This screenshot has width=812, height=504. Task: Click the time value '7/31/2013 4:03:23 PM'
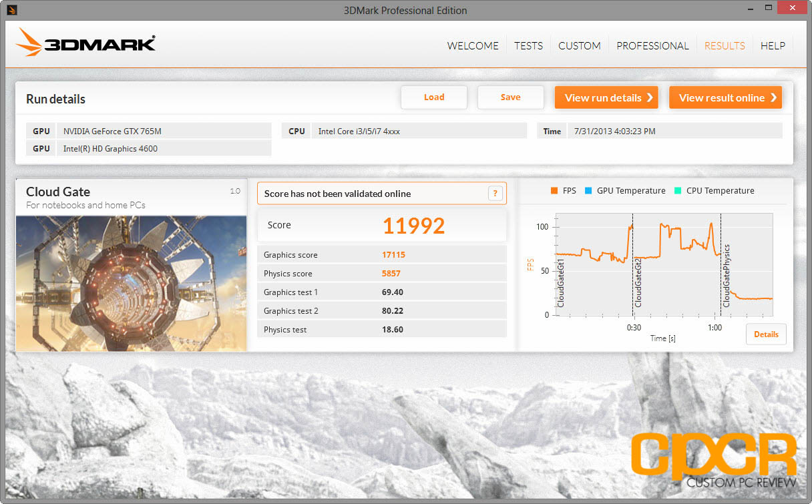(x=615, y=131)
